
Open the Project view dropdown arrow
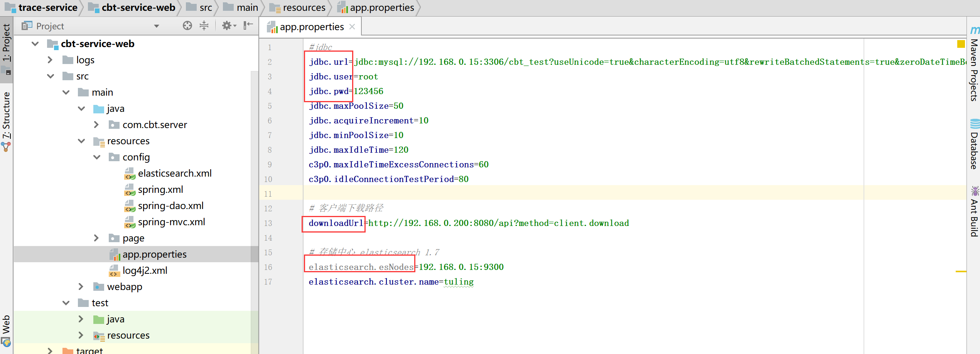(157, 26)
